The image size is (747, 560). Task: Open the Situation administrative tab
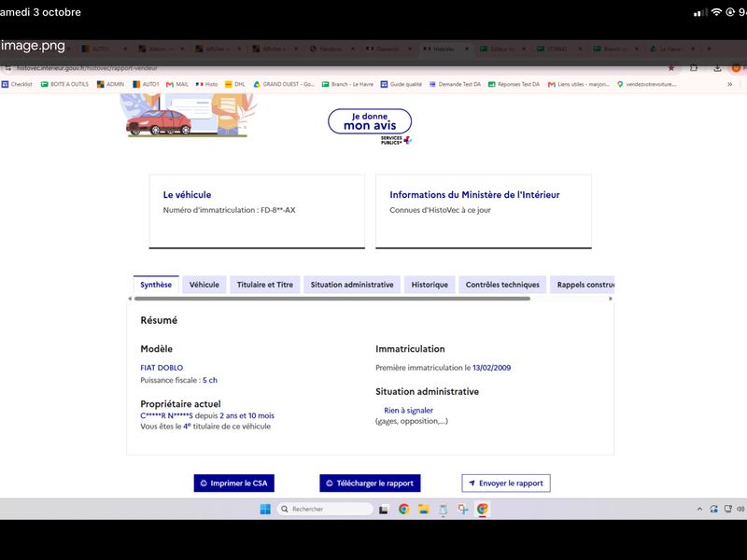[352, 285]
